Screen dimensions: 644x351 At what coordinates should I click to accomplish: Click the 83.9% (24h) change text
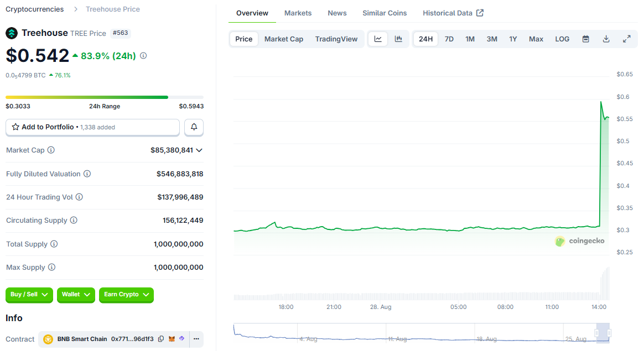pyautogui.click(x=108, y=56)
